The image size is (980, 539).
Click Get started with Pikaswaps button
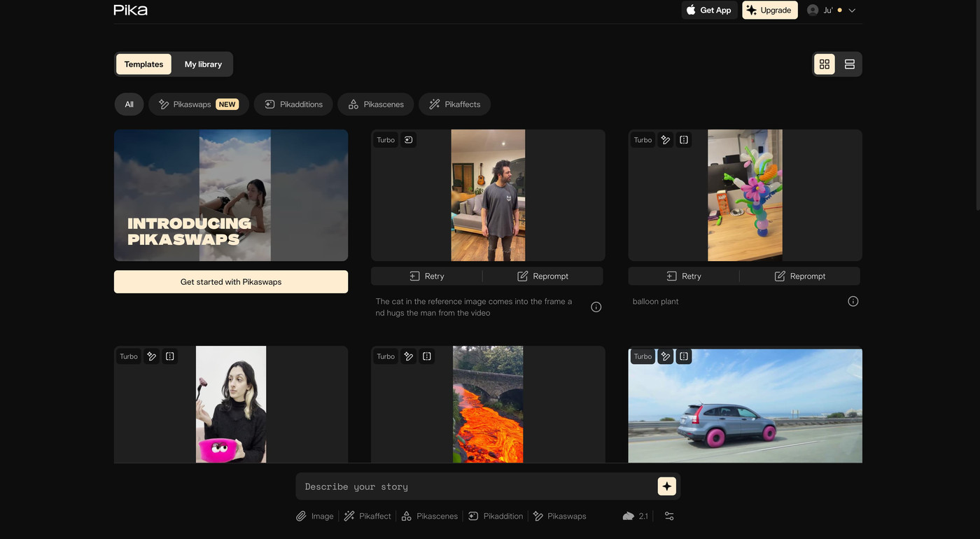click(231, 281)
